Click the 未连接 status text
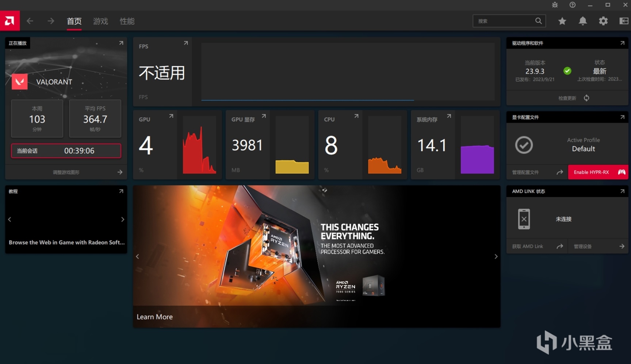Image resolution: width=631 pixels, height=364 pixels. coord(564,219)
